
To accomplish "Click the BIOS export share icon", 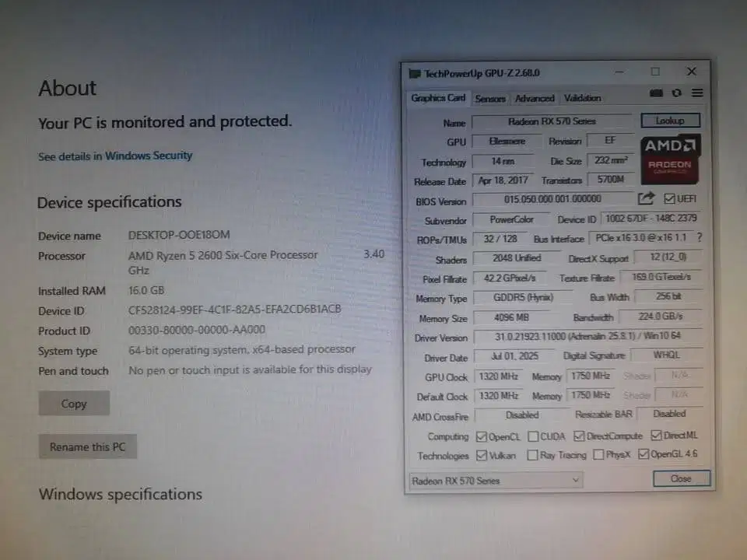I will pos(646,199).
